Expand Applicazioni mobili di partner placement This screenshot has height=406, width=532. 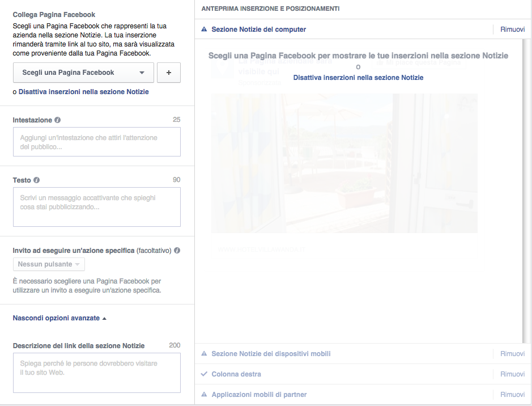click(x=259, y=395)
